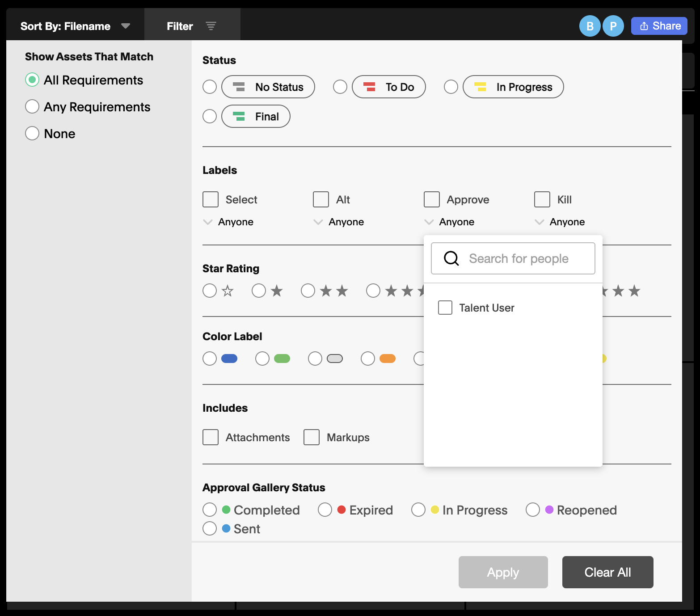Click the two-star rating icon
Image resolution: width=700 pixels, height=616 pixels.
[334, 291]
